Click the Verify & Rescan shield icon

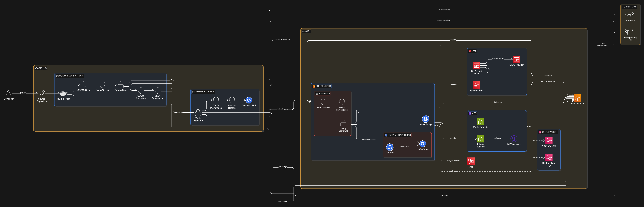point(232,100)
